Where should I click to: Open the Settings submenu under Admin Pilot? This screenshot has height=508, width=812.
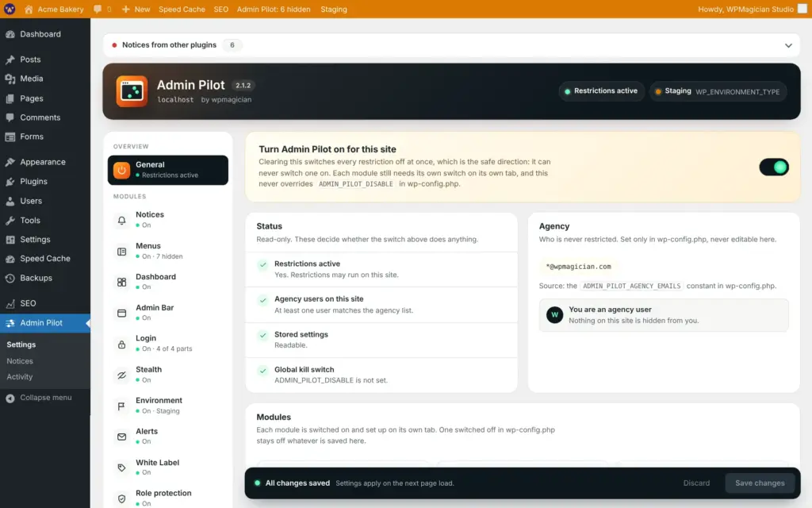[21, 344]
